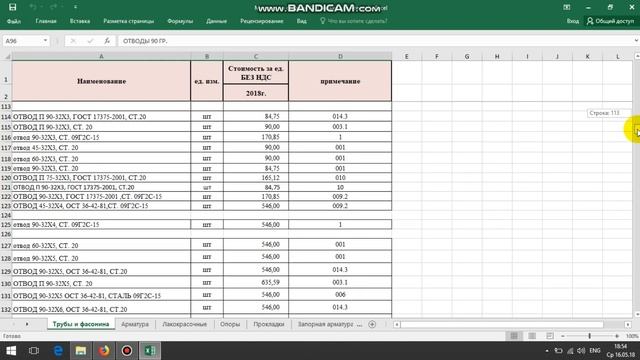The image size is (640, 360).
Task: Select column F header
Action: 437,56
